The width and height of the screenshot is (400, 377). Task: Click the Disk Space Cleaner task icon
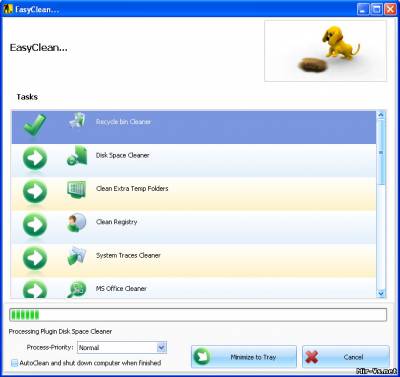pos(77,155)
